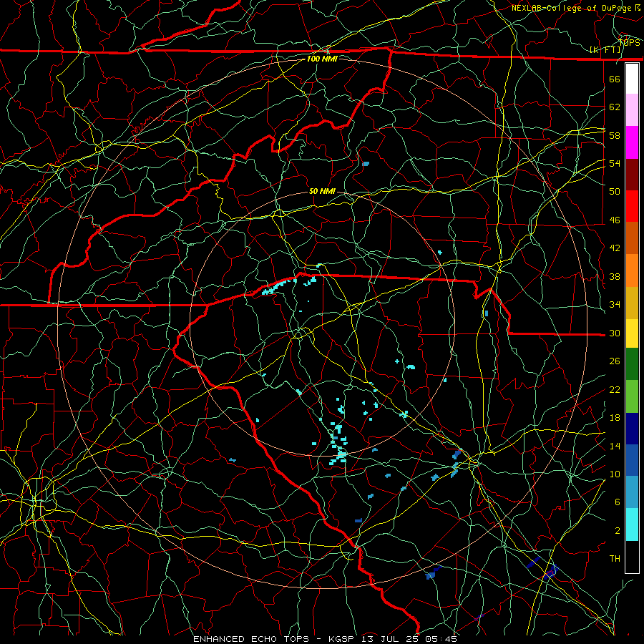
Task: Click the "100 NMI" range ring label
Action: 322,59
